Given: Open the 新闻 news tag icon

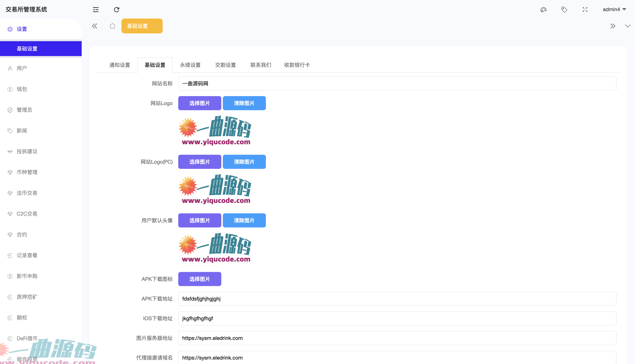Looking at the screenshot, I should pyautogui.click(x=10, y=130).
